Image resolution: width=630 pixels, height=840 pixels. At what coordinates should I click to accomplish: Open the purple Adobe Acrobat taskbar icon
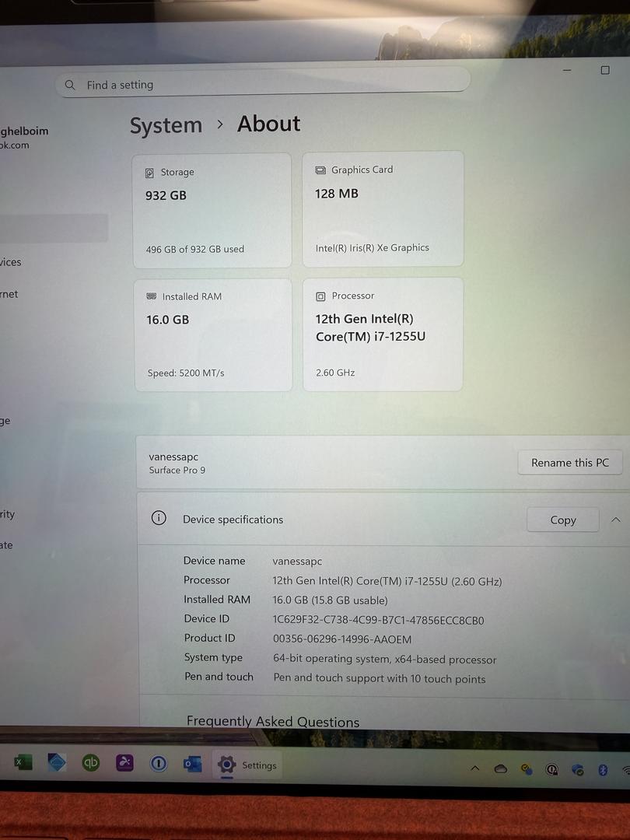click(124, 762)
